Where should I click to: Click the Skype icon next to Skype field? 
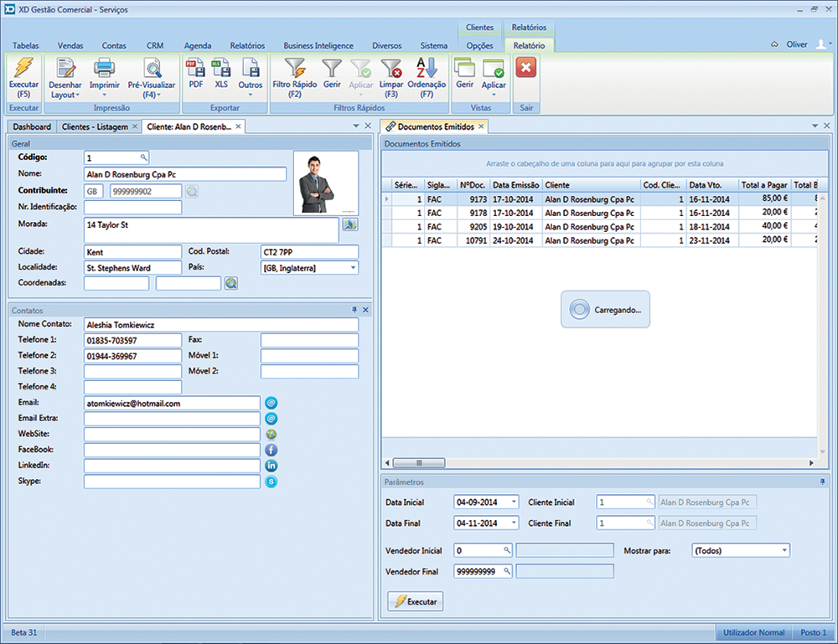click(x=272, y=482)
